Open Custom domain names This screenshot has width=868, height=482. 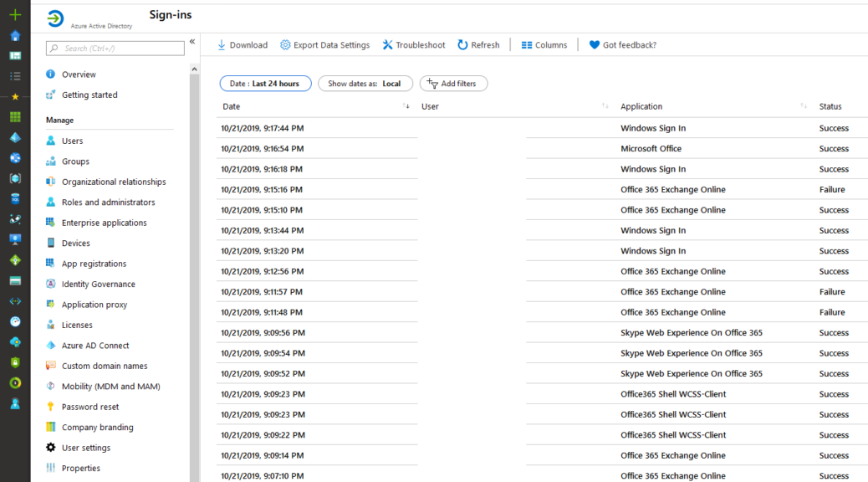tap(104, 366)
